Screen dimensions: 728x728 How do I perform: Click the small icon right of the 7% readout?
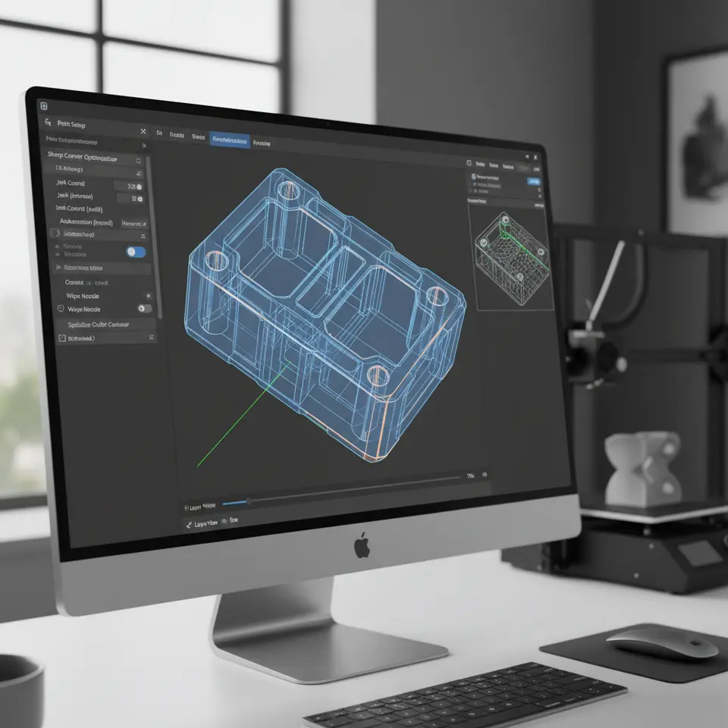pyautogui.click(x=485, y=475)
